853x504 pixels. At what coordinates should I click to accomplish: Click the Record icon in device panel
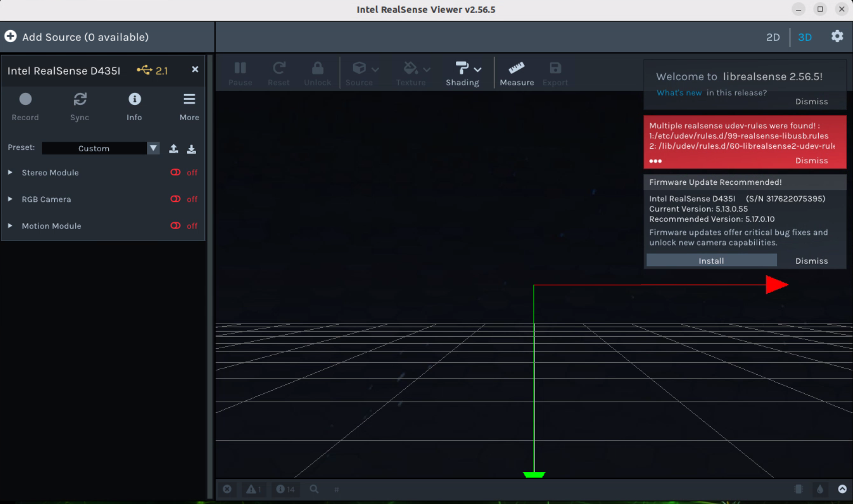(x=25, y=100)
